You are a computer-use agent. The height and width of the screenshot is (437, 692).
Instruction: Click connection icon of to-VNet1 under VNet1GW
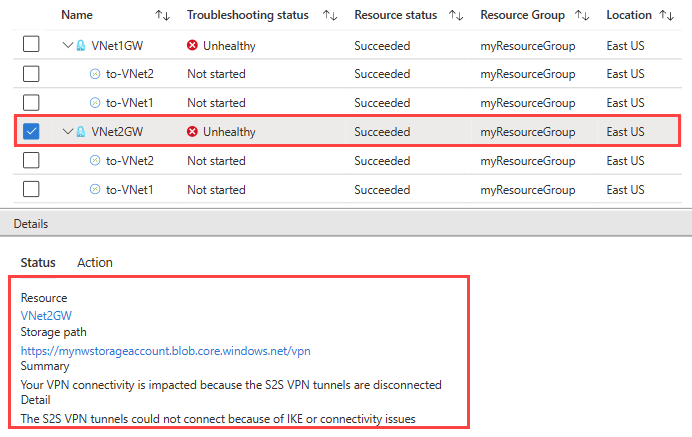(x=95, y=103)
